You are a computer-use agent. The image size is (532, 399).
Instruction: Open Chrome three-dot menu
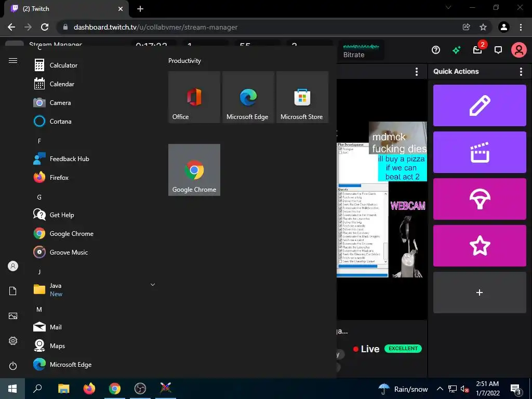click(521, 27)
